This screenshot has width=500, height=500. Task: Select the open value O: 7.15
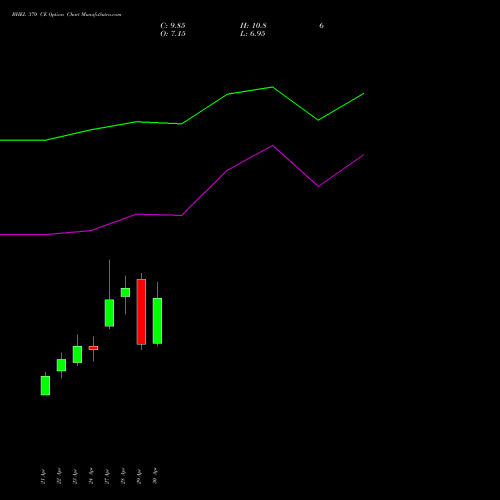[x=173, y=34]
